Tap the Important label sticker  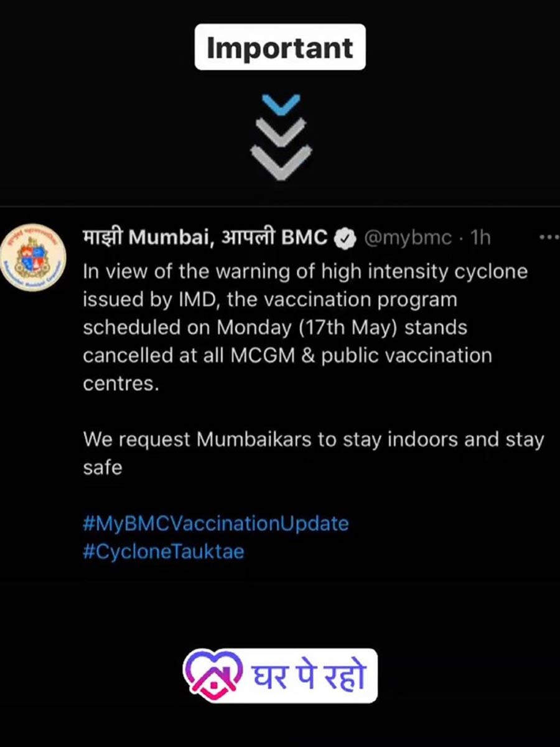coord(280,47)
